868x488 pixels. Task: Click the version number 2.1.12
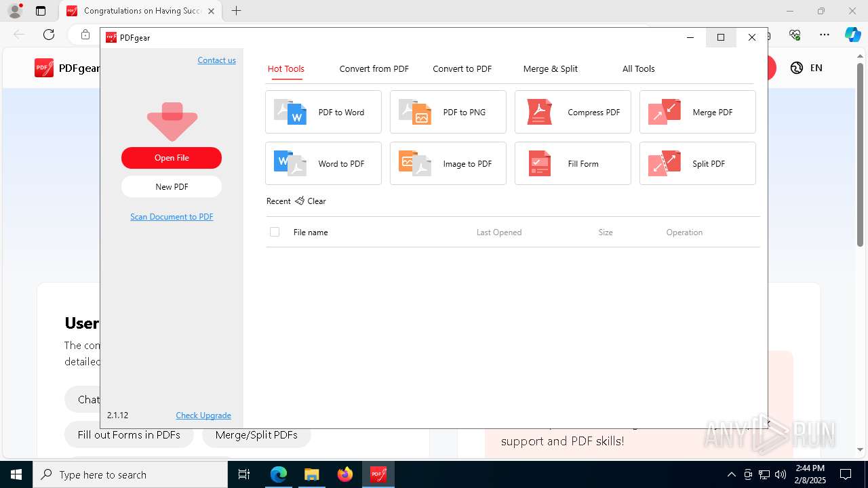[117, 415]
